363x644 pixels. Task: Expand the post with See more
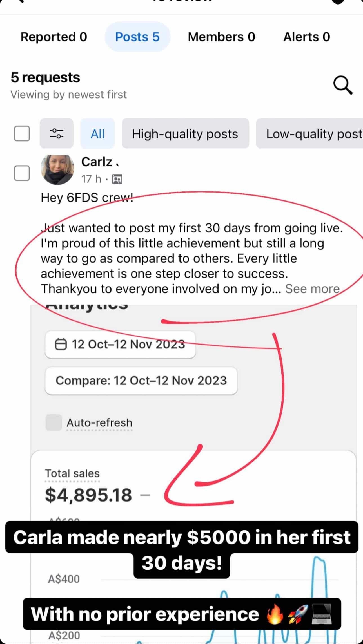coord(312,289)
